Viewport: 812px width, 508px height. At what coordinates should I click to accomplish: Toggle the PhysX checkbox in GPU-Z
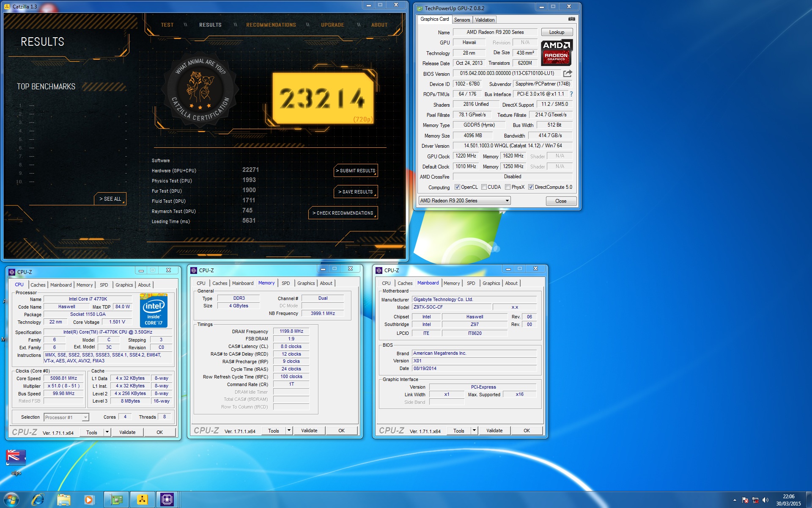pyautogui.click(x=507, y=187)
